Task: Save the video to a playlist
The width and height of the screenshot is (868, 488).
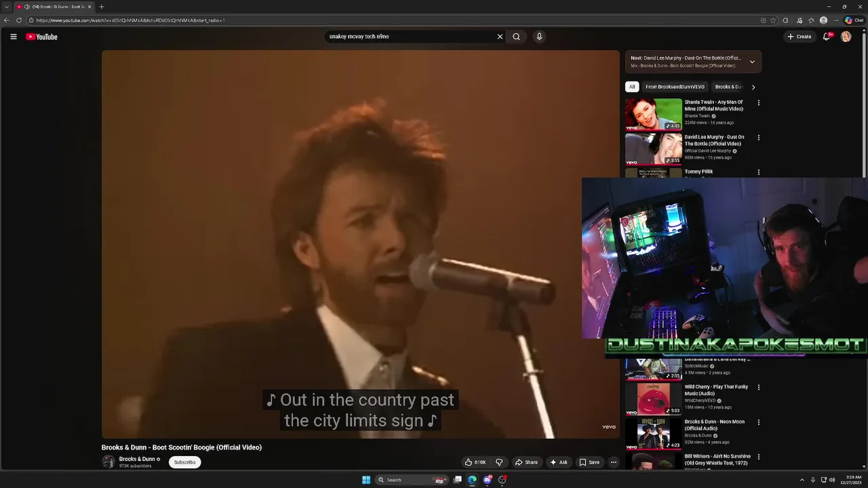Action: pos(589,462)
